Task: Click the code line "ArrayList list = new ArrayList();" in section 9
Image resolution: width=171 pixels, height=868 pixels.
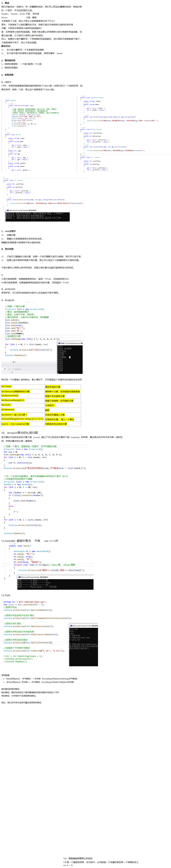Action: point(25,309)
